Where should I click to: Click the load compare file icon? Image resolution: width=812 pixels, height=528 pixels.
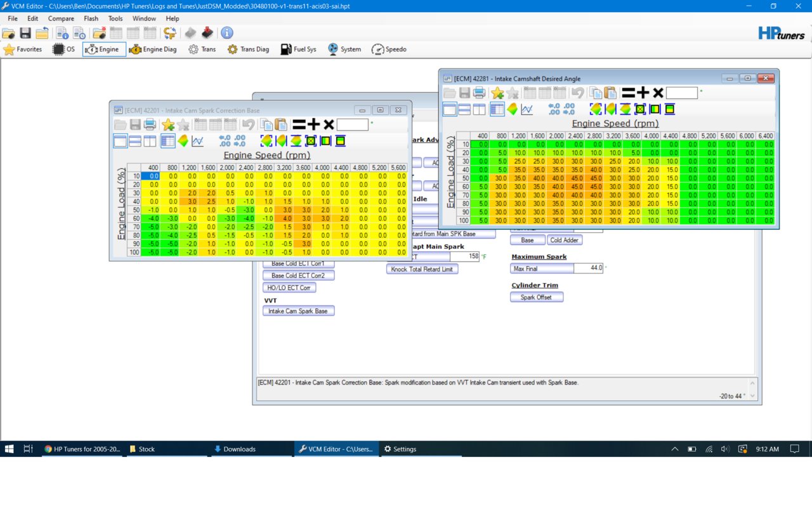[x=100, y=33]
